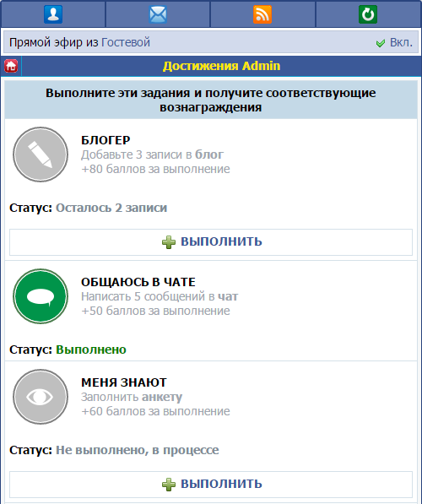Screen dimensions: 422x504
Task: Click the Прямой эфир из label
Action: tap(54, 42)
